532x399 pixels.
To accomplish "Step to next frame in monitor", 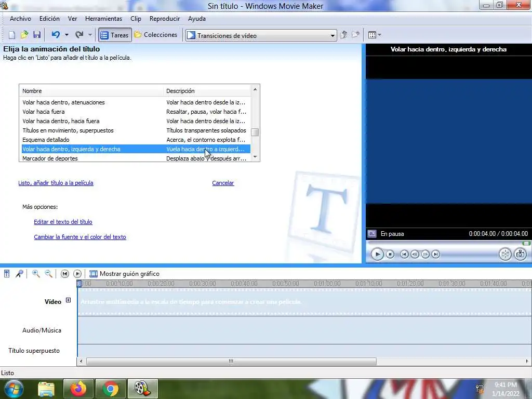I will click(x=425, y=254).
